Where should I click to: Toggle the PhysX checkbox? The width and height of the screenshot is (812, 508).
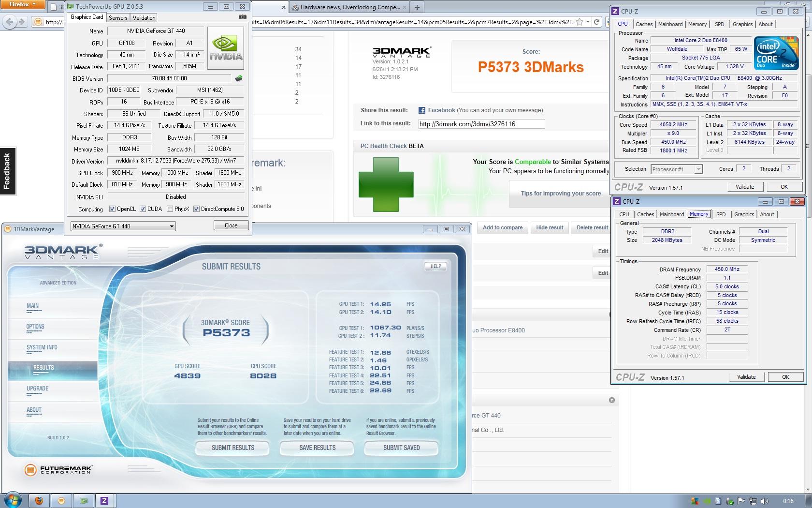pyautogui.click(x=170, y=209)
